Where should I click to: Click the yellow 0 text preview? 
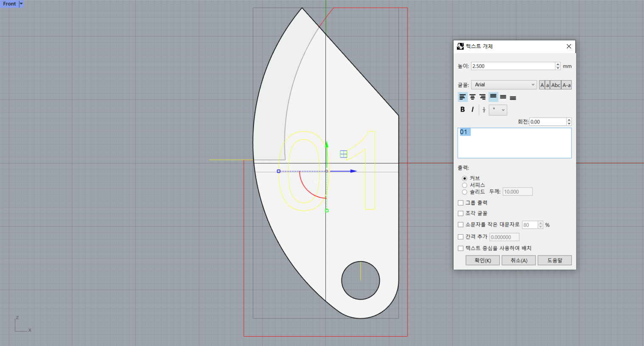tap(303, 171)
